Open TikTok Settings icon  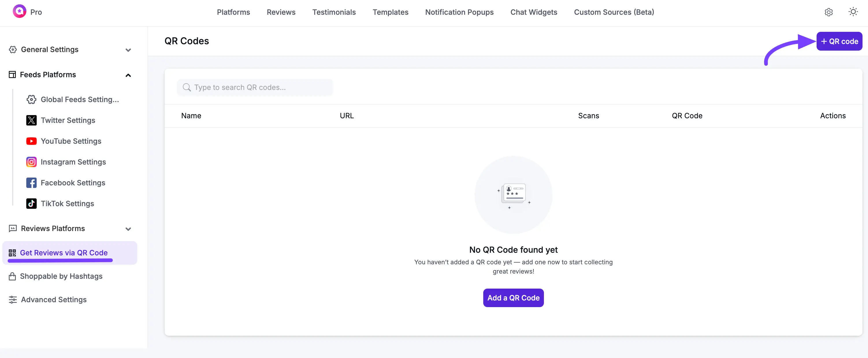click(x=31, y=204)
